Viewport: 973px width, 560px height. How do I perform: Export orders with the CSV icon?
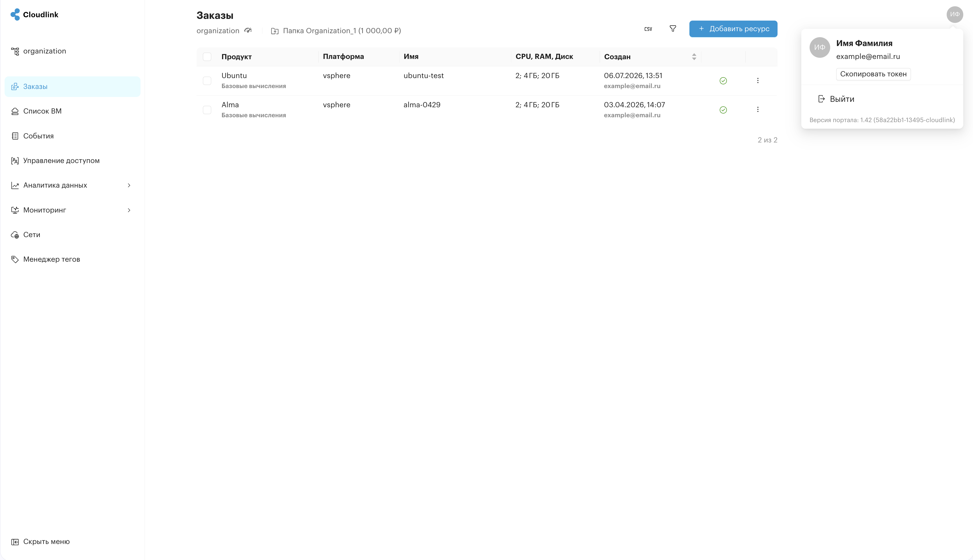point(648,29)
